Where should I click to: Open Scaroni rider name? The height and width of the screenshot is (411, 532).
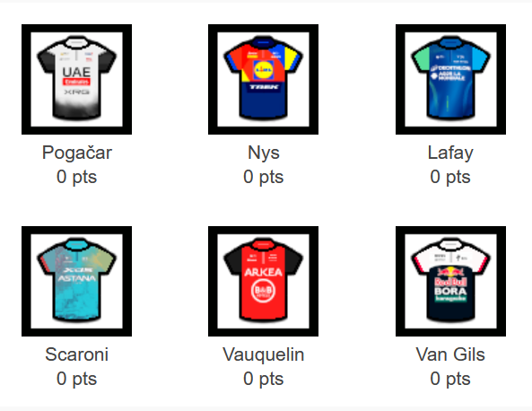click(x=76, y=354)
